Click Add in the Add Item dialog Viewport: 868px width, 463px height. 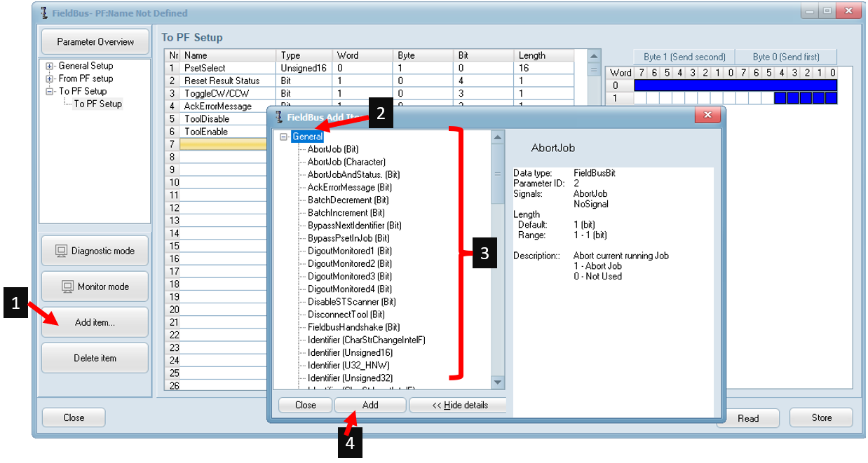(x=370, y=405)
